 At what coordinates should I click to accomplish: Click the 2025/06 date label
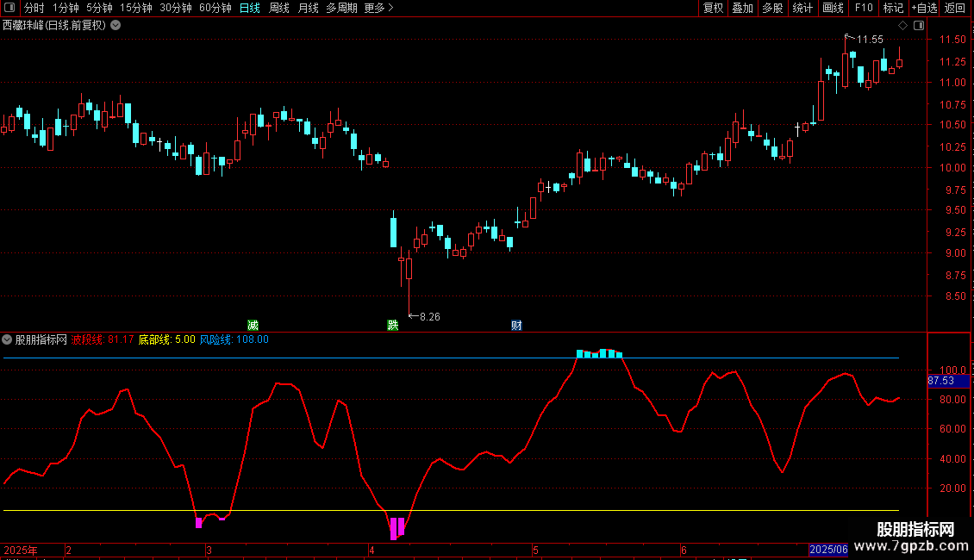[828, 550]
